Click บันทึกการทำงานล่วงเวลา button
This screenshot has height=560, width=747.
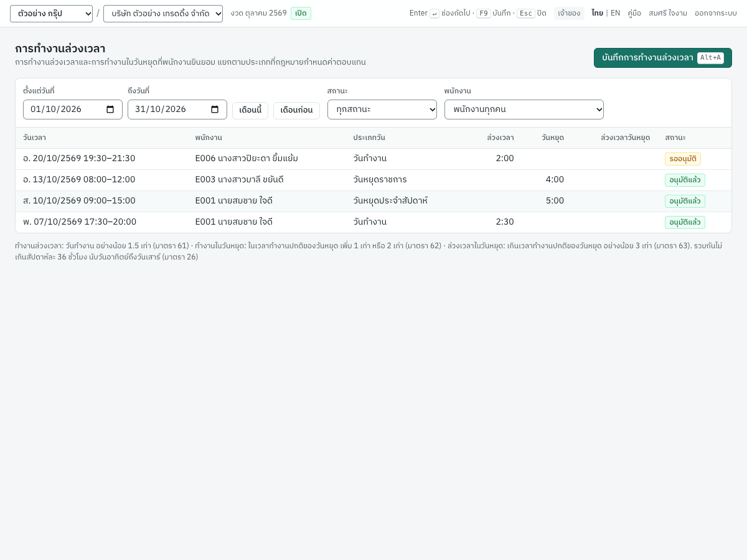(663, 58)
